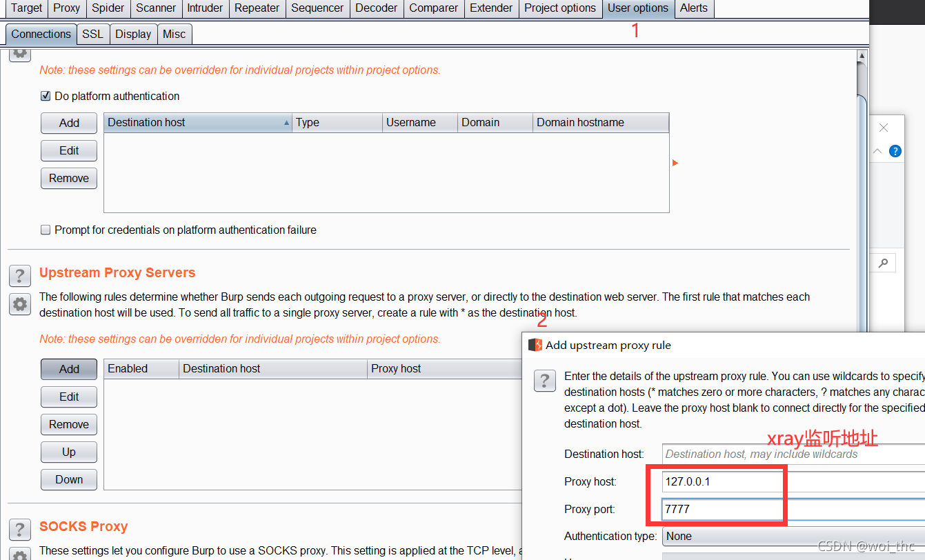This screenshot has width=925, height=560.
Task: Click Destination host column header in proxy table
Action: tap(273, 369)
